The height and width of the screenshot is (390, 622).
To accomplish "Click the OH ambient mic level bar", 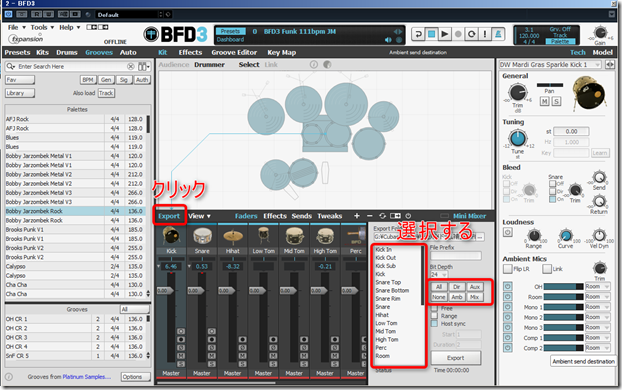I will click(x=563, y=286).
